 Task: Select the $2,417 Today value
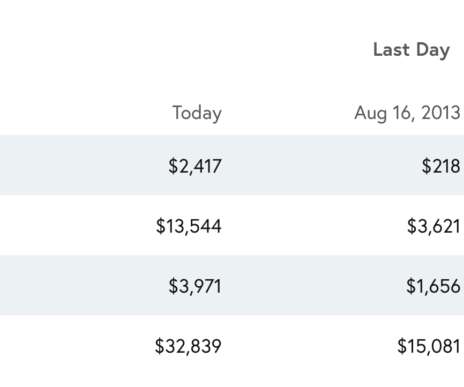tap(195, 166)
